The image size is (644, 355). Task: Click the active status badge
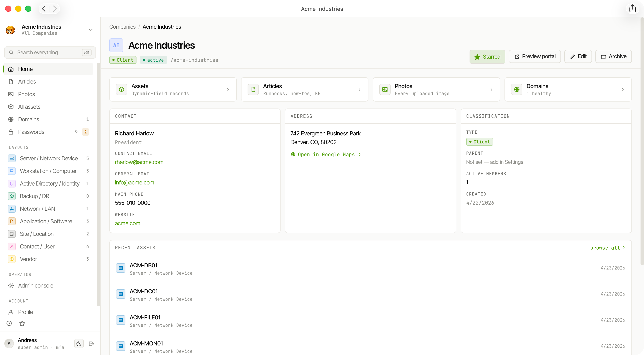click(153, 60)
